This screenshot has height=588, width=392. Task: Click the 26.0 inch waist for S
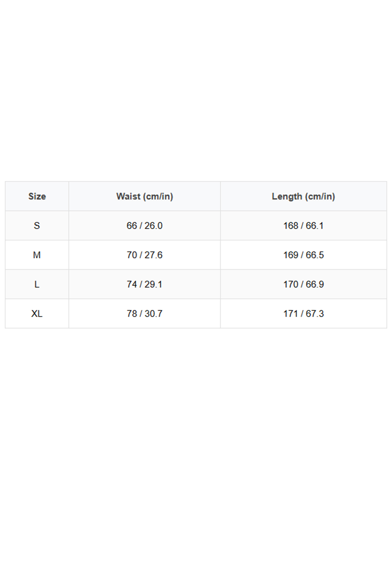[153, 226]
